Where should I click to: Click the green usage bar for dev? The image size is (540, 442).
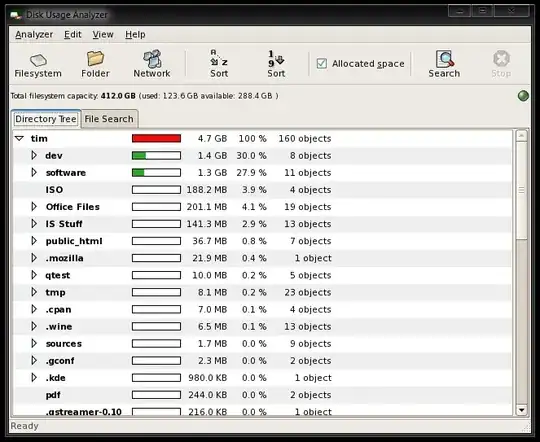click(156, 155)
